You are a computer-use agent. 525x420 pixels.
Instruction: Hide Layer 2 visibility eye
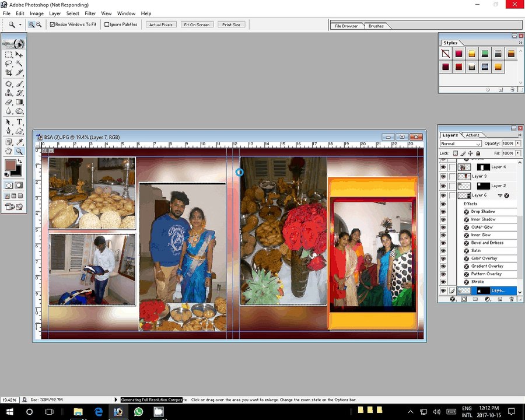coord(443,185)
